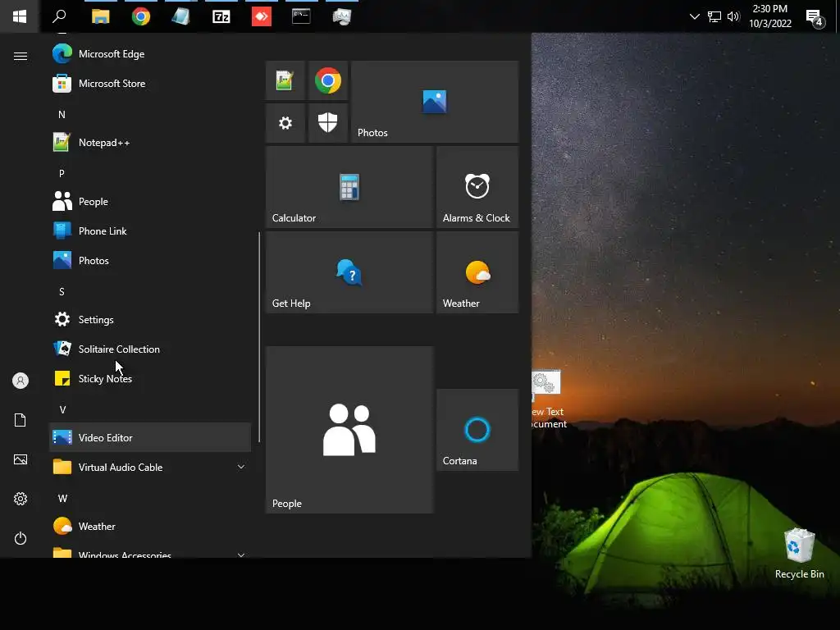This screenshot has width=840, height=630.
Task: Click the Power button in Start sidebar
Action: point(21,538)
